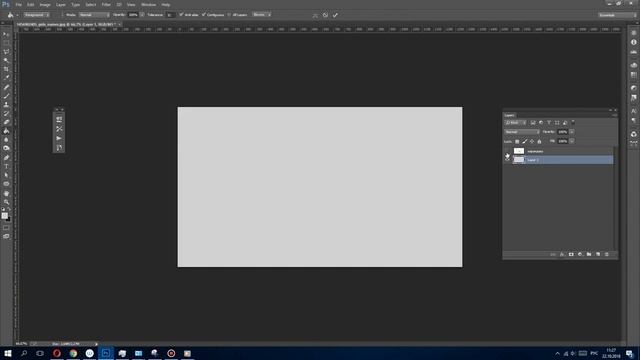Viewport: 640px width, 360px height.
Task: Open the Edit menu
Action: click(x=31, y=4)
